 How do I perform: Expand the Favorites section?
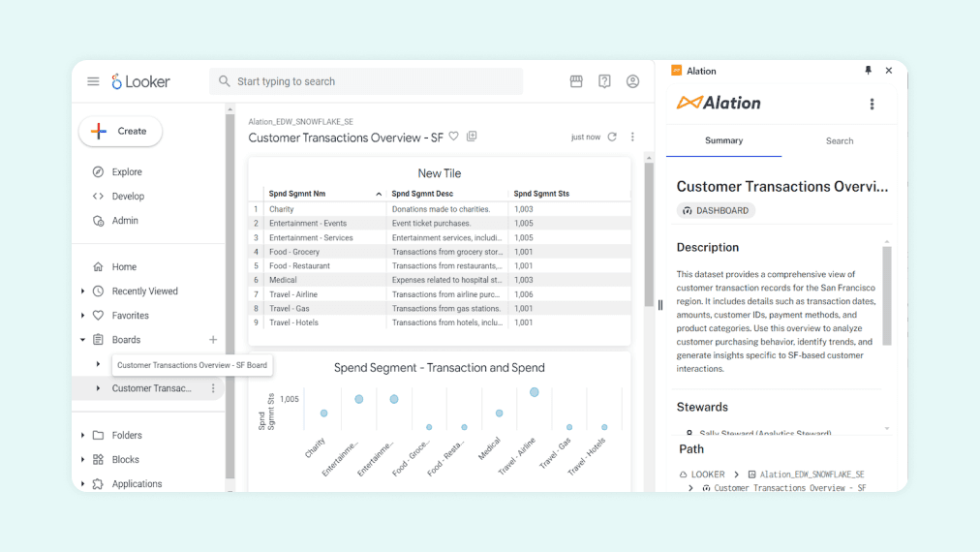click(83, 316)
